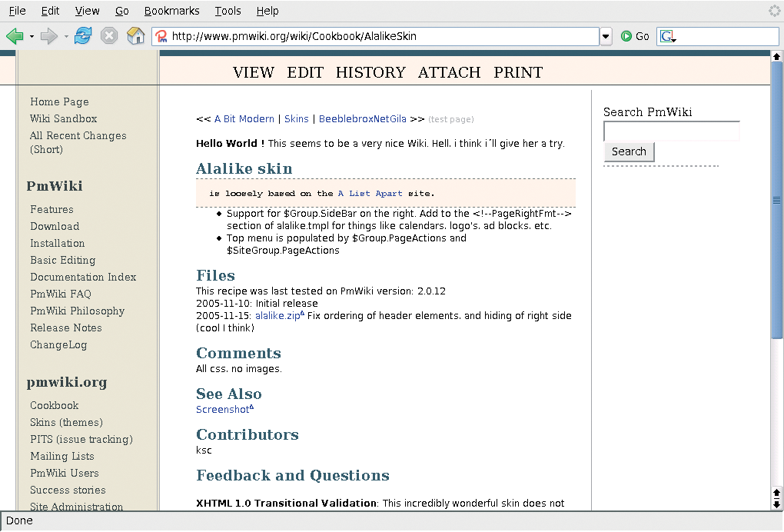Click the Alalike skin heading
This screenshot has height=532, width=784.
(x=244, y=168)
